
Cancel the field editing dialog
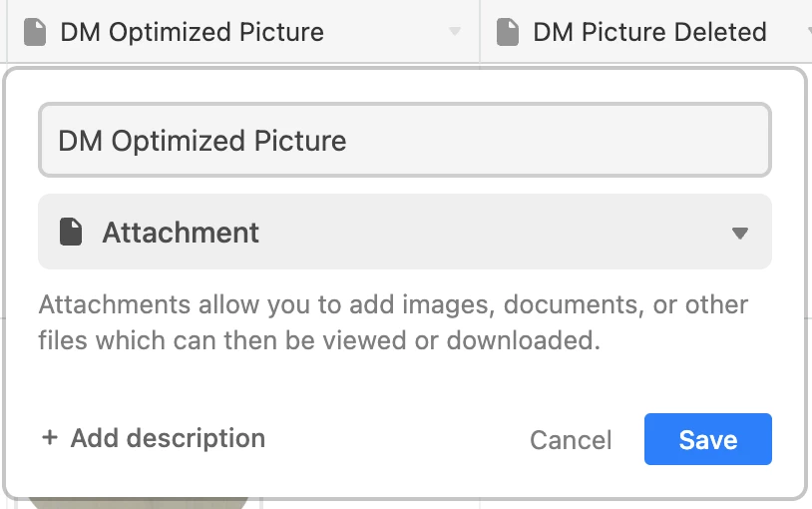(571, 440)
